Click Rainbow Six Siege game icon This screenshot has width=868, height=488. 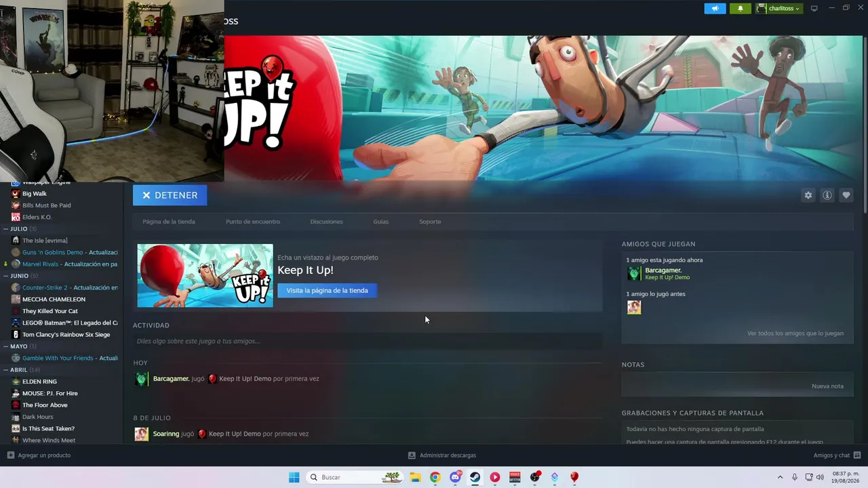[16, 335]
